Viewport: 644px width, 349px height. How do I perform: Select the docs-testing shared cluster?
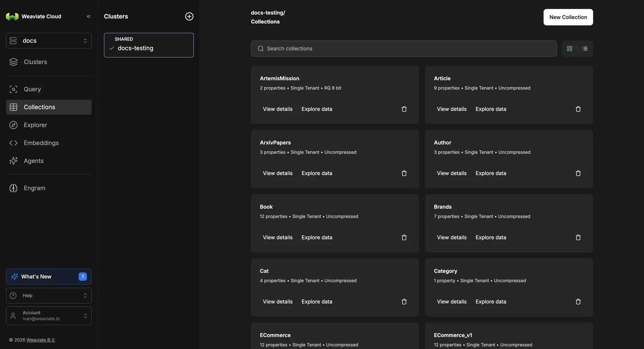pyautogui.click(x=149, y=45)
